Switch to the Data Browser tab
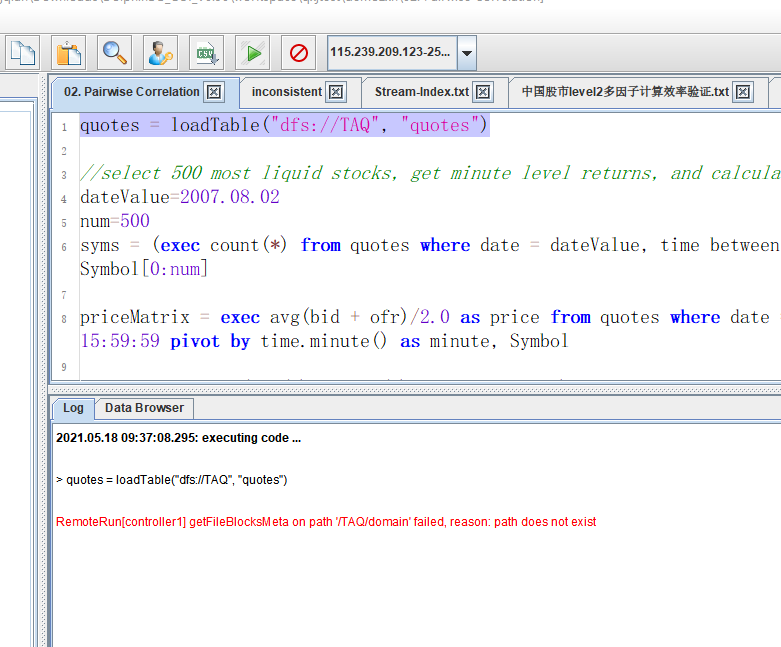This screenshot has height=647, width=781. pyautogui.click(x=144, y=408)
